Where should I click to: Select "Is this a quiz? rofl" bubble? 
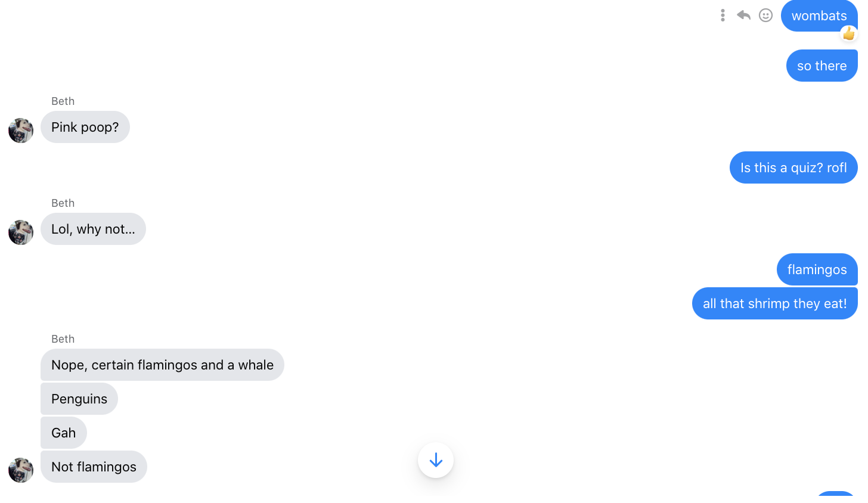(793, 167)
